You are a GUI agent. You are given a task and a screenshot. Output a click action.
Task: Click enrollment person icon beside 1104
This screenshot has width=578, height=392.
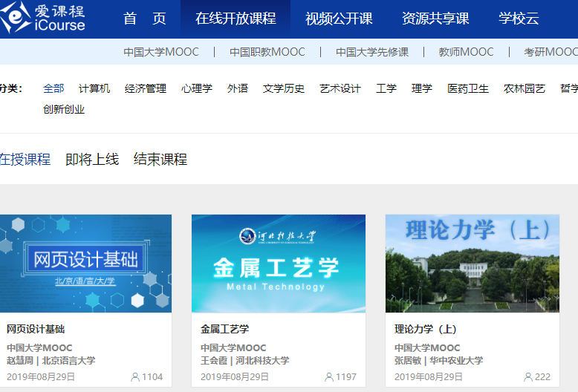(135, 377)
